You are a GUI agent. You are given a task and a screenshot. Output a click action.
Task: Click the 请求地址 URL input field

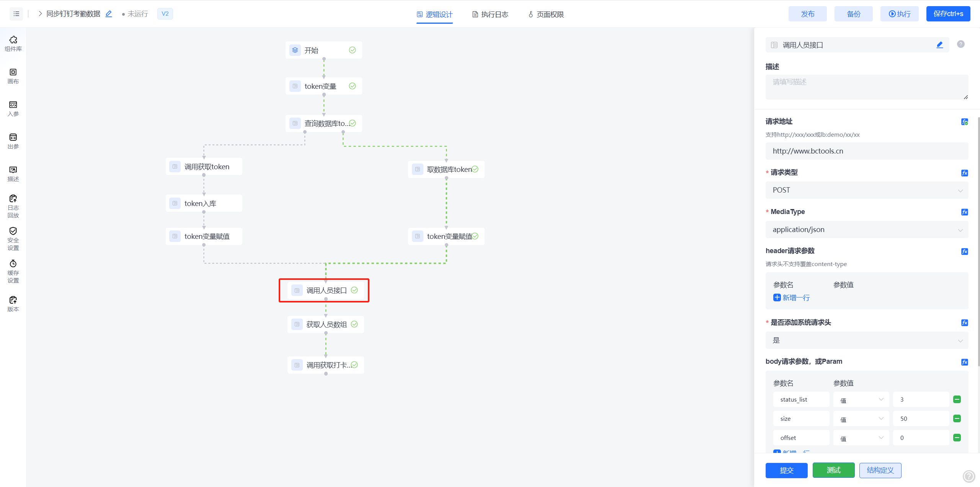coord(866,151)
